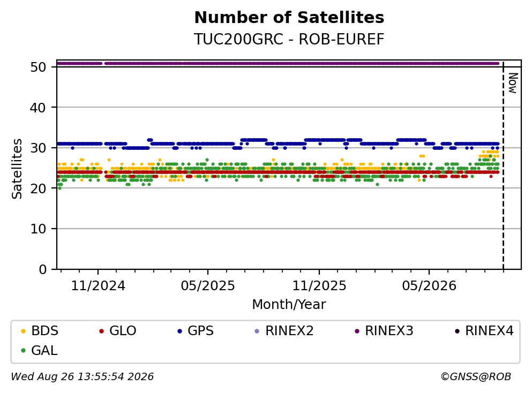
Task: Click the 05/2025 x-axis label
Action: 208,286
